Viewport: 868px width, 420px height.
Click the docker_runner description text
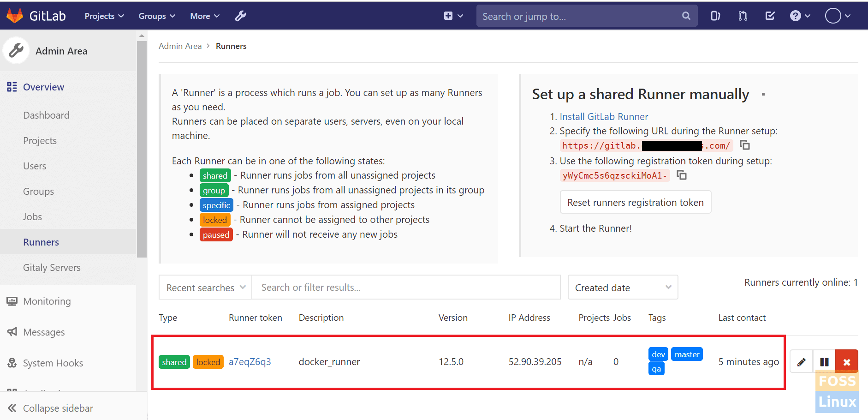click(329, 362)
